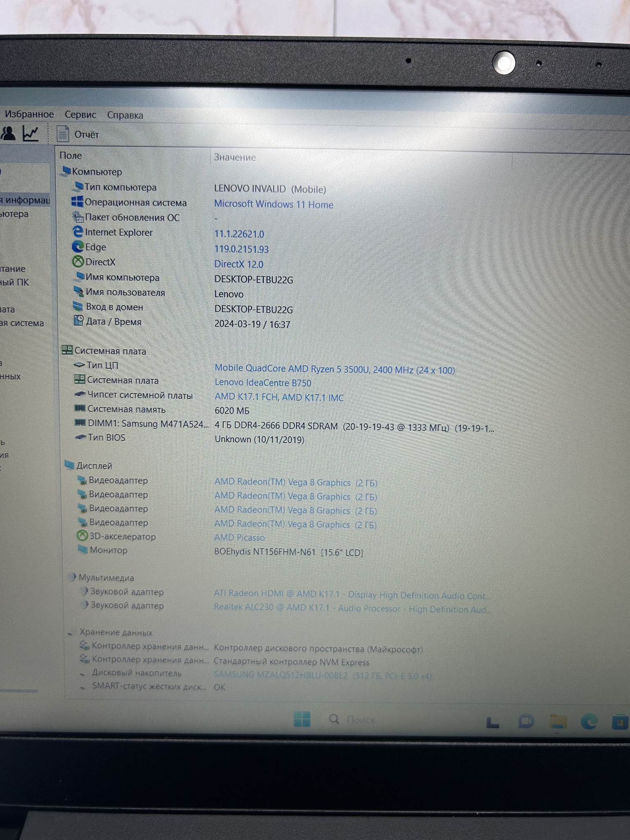Open the Сервис menu
The width and height of the screenshot is (630, 840).
click(x=80, y=115)
